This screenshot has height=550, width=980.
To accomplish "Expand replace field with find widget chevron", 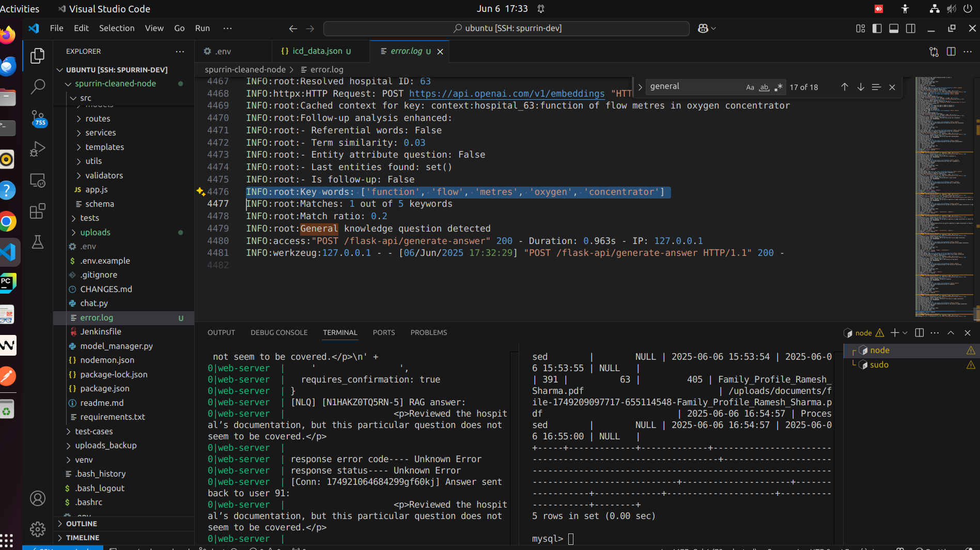I will click(x=640, y=87).
